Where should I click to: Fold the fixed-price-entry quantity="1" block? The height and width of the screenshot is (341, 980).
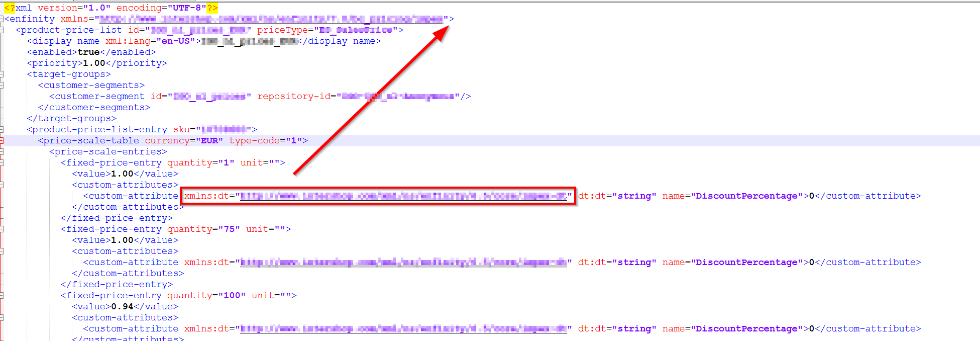click(x=2, y=163)
